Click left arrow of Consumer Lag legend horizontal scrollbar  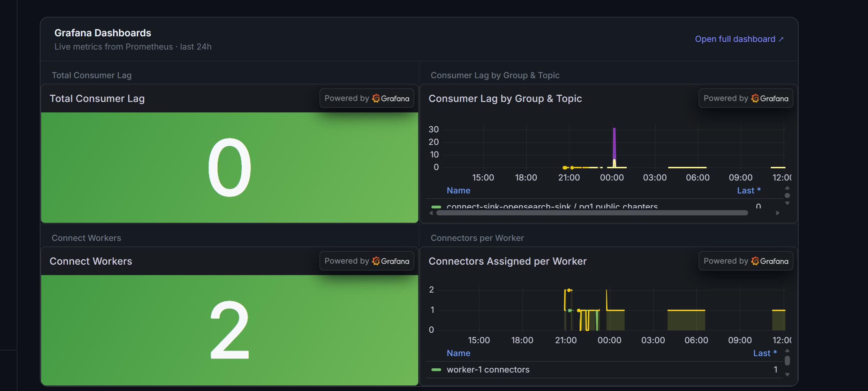tap(431, 213)
